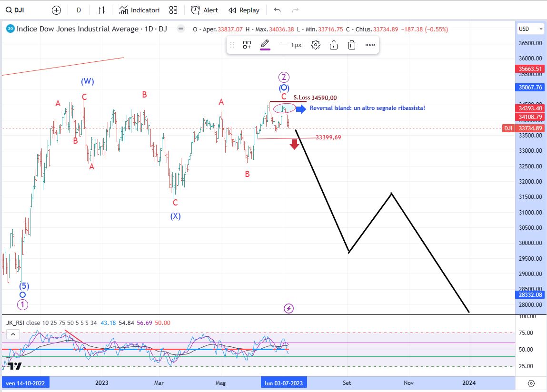Click the DJI 33734.89 last price label
The height and width of the screenshot is (392, 547).
(523, 128)
